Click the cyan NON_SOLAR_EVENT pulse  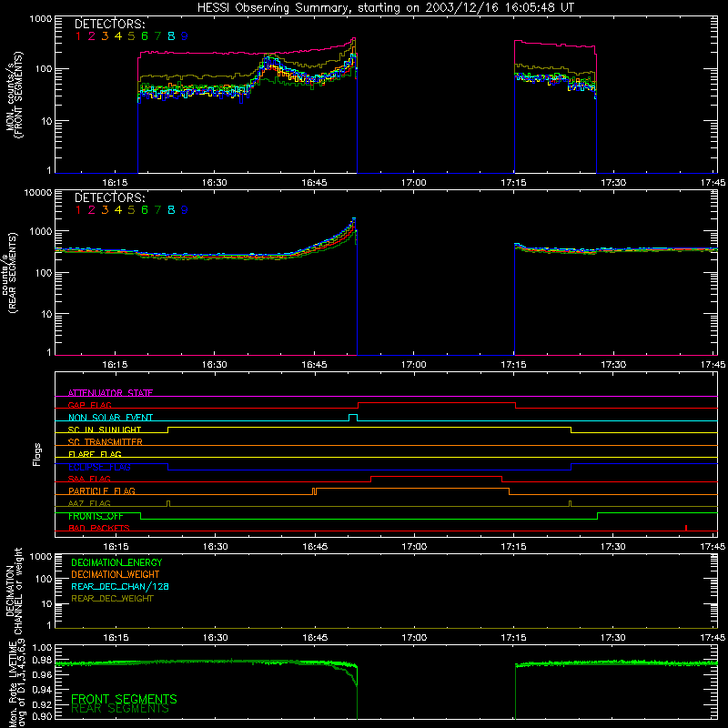(353, 418)
